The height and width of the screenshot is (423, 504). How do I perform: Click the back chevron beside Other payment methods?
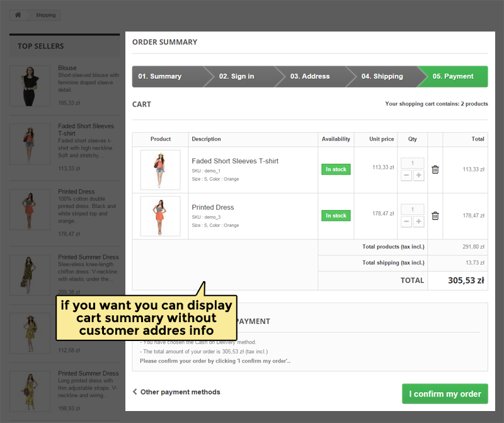click(134, 391)
